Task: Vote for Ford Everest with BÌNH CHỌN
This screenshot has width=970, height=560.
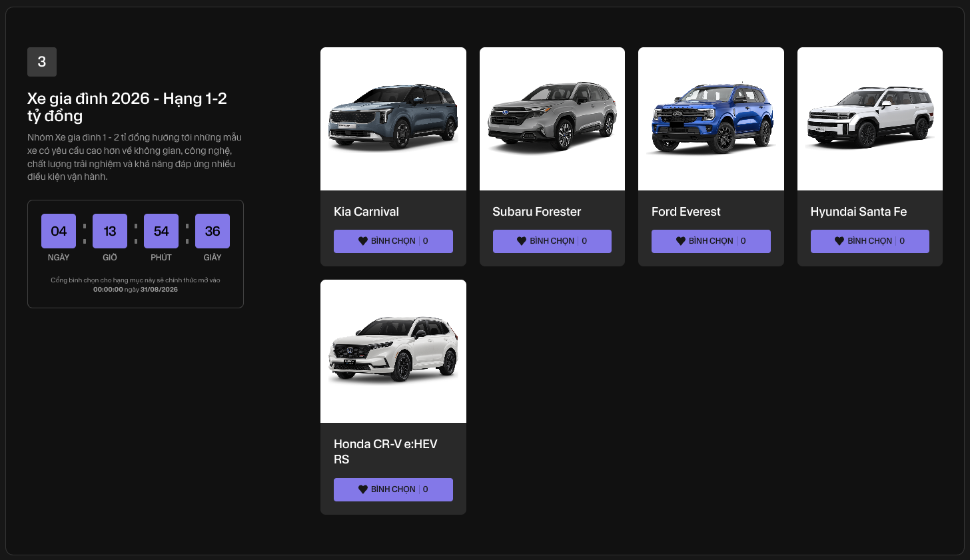Action: click(711, 241)
